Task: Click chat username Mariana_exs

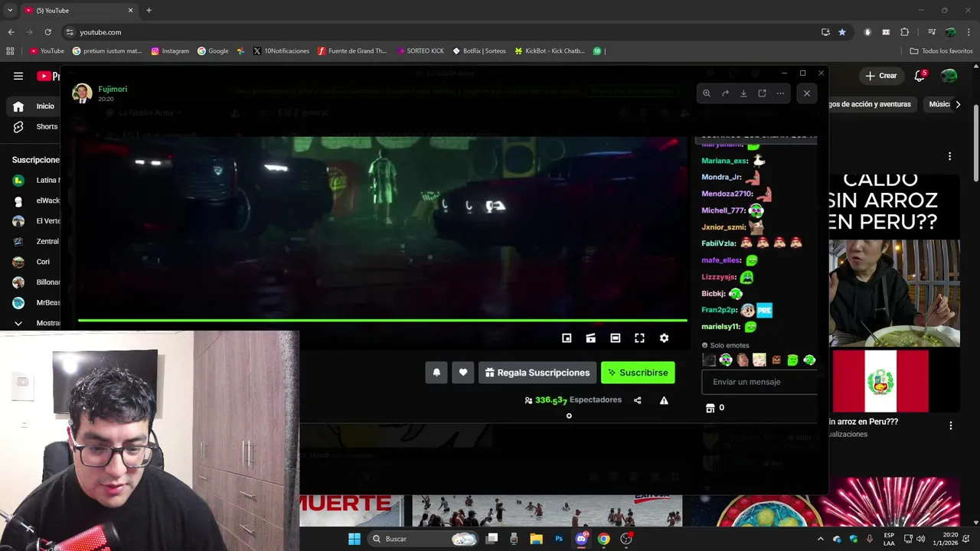Action: tap(724, 161)
